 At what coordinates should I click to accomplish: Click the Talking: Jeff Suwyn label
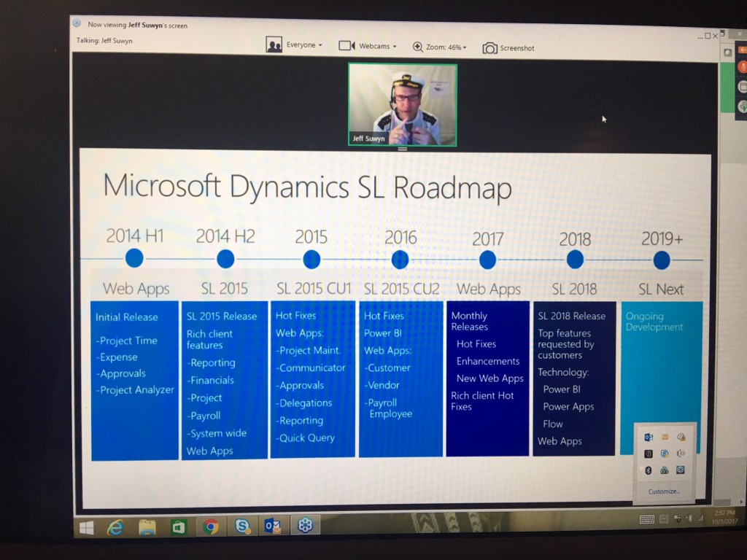[104, 41]
